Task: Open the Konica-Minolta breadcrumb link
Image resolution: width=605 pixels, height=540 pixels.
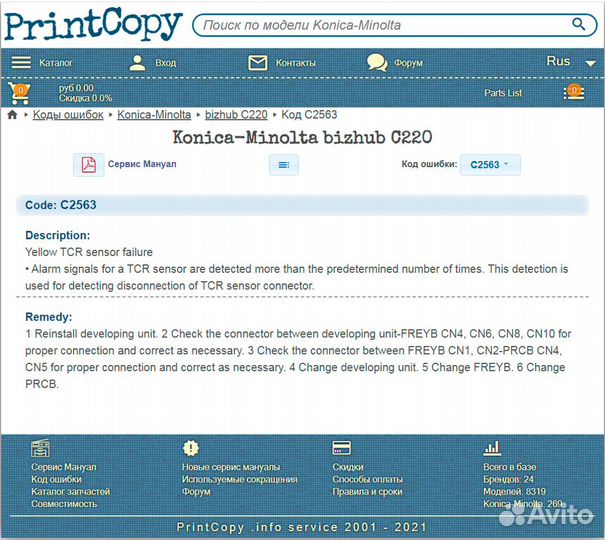Action: click(x=154, y=115)
